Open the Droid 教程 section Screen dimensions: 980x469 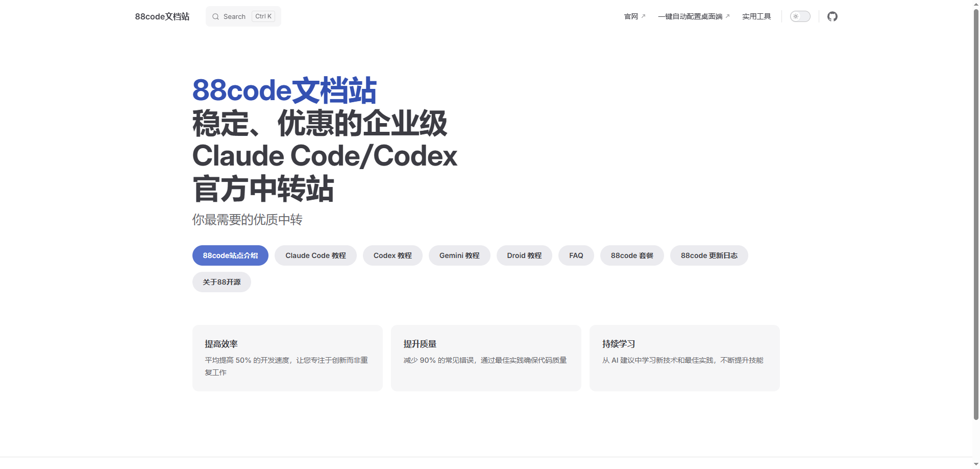(x=524, y=255)
